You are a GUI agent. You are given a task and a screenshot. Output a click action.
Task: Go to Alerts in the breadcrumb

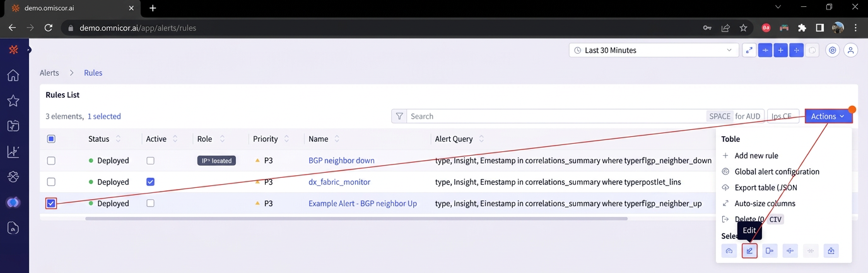[x=49, y=73]
